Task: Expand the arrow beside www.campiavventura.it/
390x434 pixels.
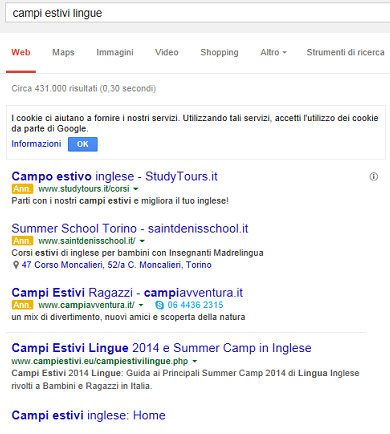Action: 141,305
